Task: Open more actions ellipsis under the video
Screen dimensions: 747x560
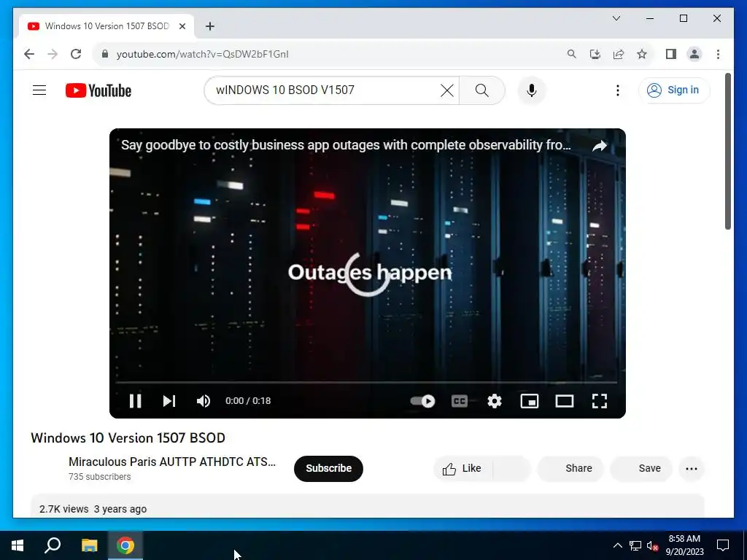Action: 692,469
